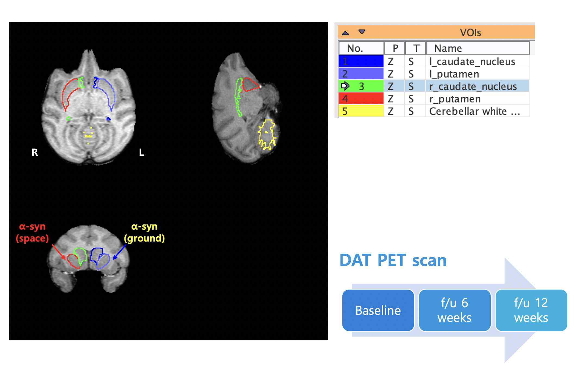This screenshot has height=374, width=588.
Task: Click the Baseline timeline box
Action: pos(378,310)
